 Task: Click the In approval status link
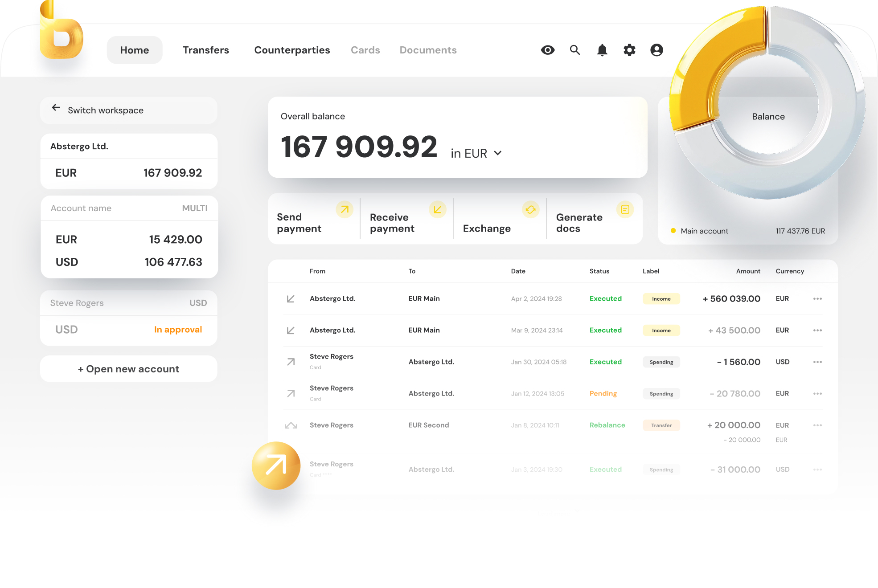point(178,329)
